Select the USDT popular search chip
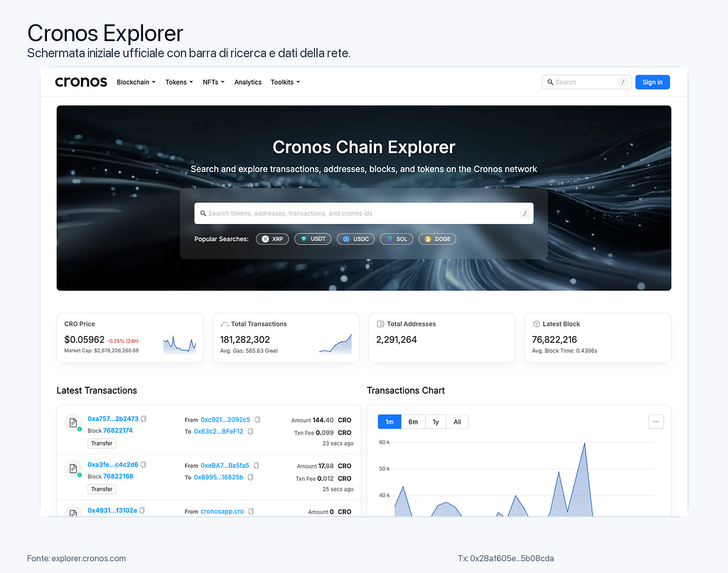 pyautogui.click(x=313, y=239)
